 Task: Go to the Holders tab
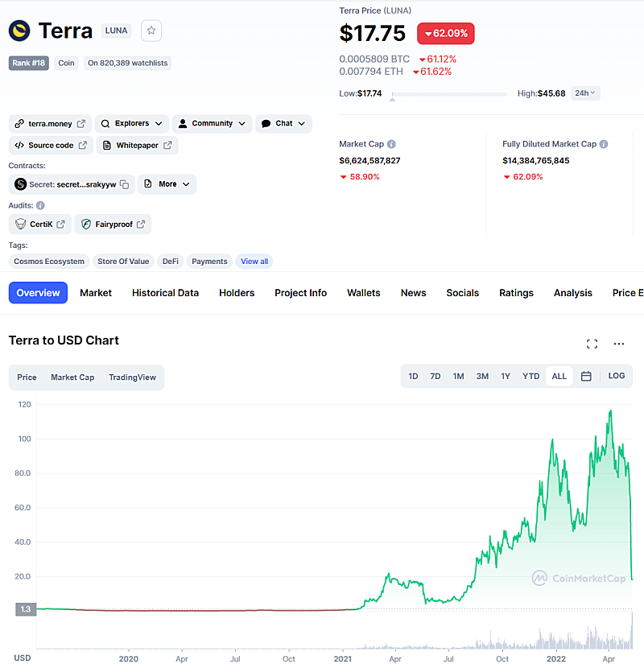pyautogui.click(x=237, y=293)
